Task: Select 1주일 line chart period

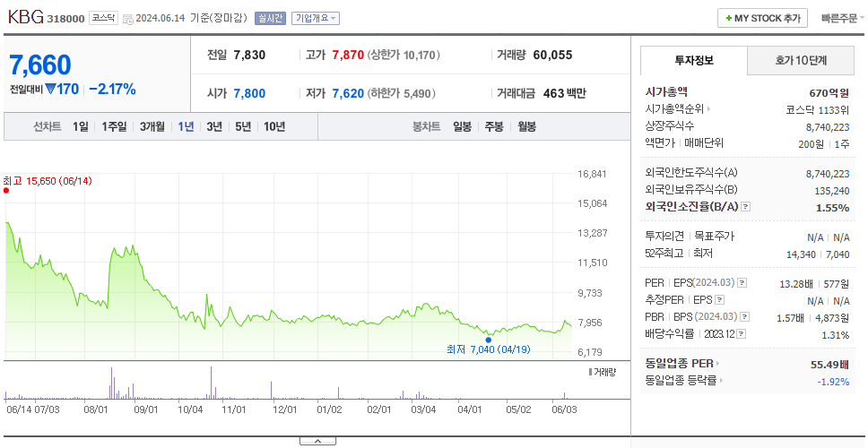Action: [114, 126]
